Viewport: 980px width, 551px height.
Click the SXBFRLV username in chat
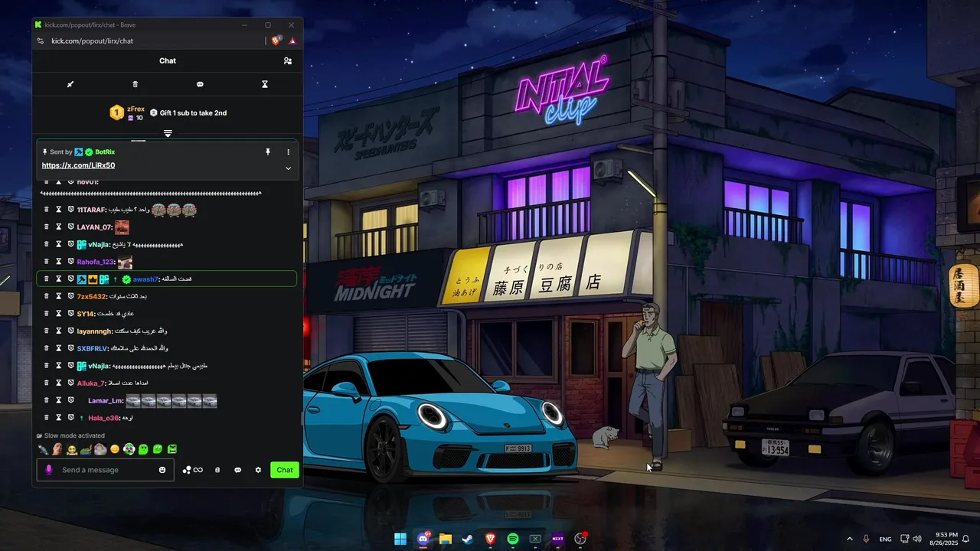(93, 348)
